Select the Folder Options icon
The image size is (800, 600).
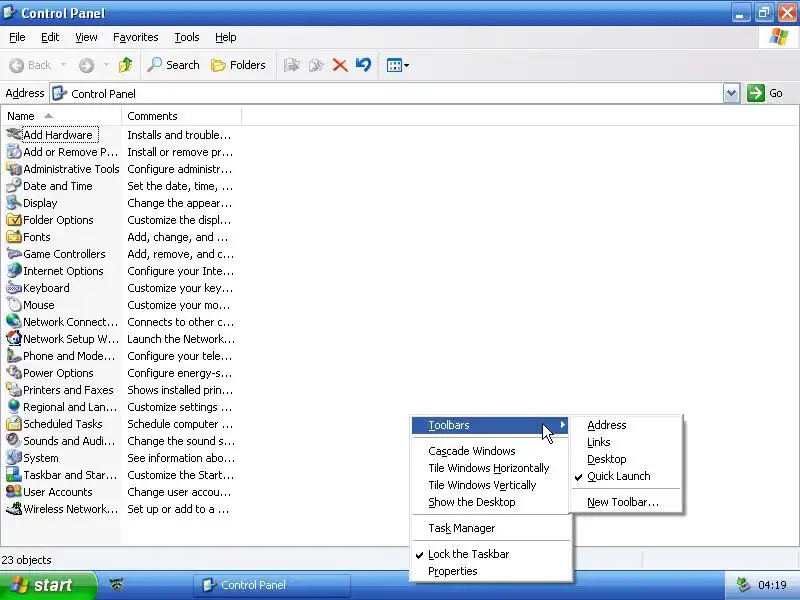pyautogui.click(x=14, y=220)
